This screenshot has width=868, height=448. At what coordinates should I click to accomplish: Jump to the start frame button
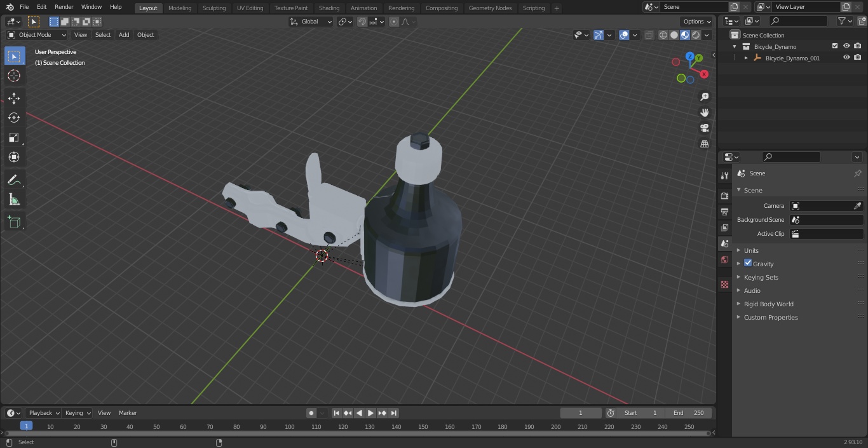(336, 413)
